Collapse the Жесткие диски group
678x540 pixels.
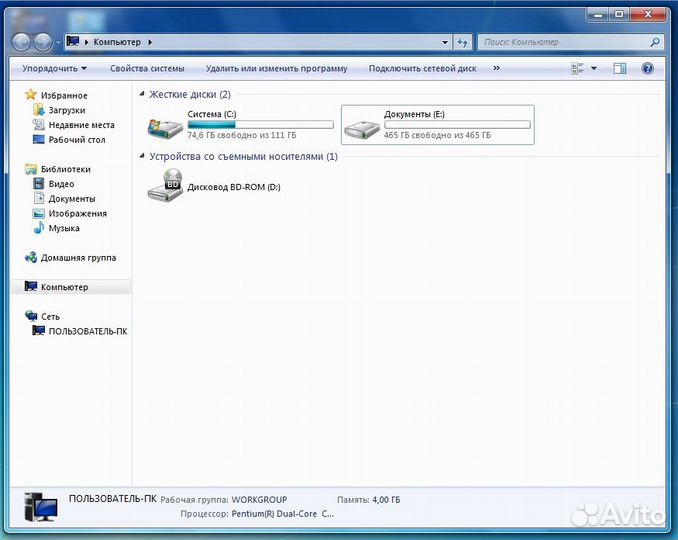pyautogui.click(x=142, y=94)
